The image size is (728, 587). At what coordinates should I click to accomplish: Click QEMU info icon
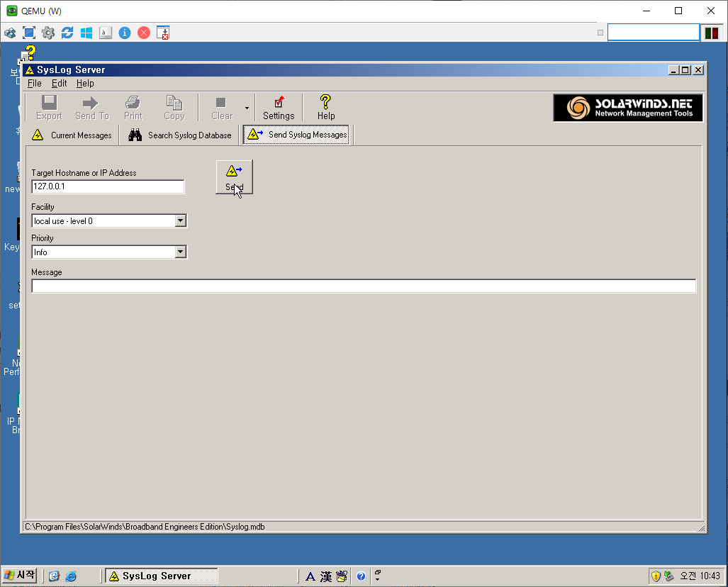pos(125,33)
